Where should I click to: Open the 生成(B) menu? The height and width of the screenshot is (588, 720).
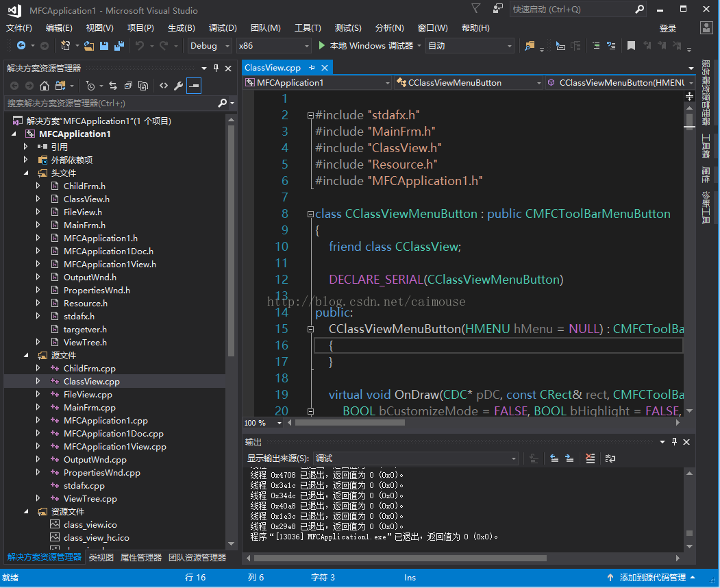pos(182,28)
